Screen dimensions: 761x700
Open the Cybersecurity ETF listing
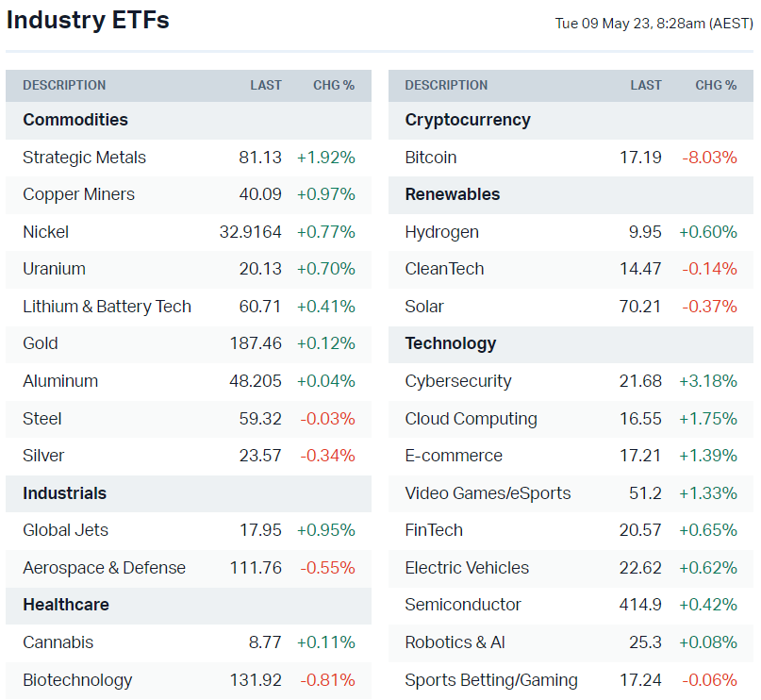coord(458,381)
